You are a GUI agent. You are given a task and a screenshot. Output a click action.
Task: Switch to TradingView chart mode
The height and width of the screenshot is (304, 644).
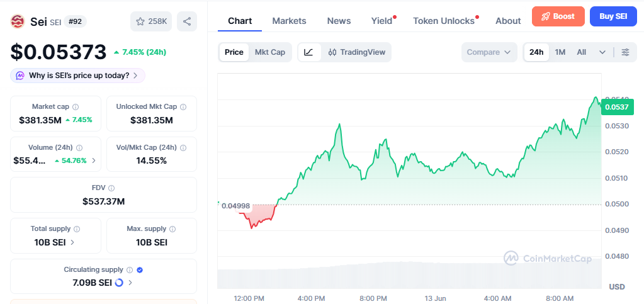click(356, 52)
